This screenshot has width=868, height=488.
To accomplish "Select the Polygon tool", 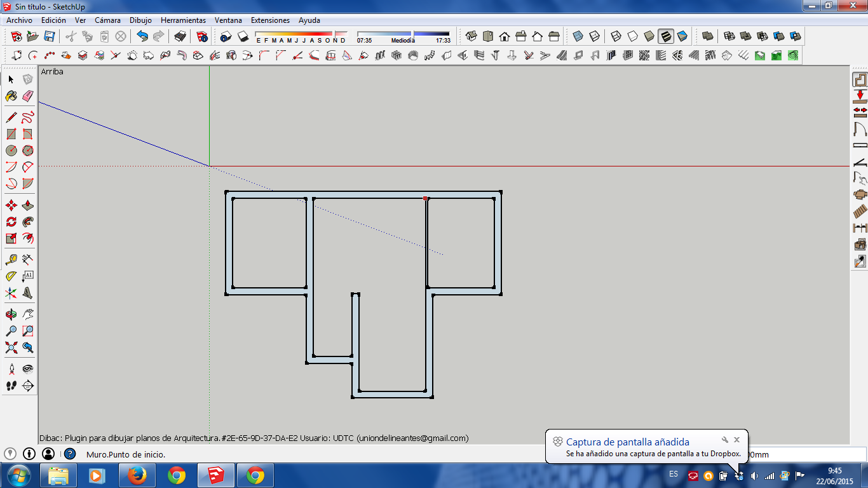I will (x=27, y=151).
